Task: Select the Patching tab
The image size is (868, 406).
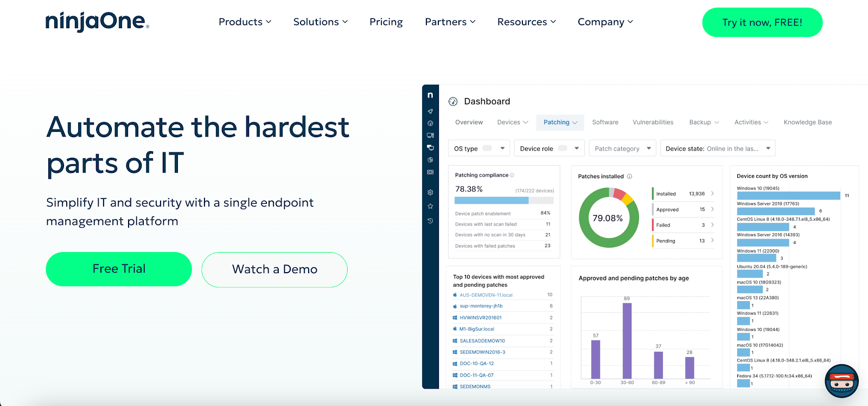Action: point(560,123)
